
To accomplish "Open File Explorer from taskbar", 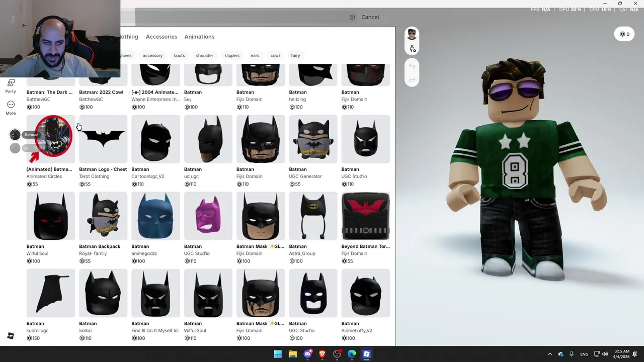I will [x=293, y=354].
